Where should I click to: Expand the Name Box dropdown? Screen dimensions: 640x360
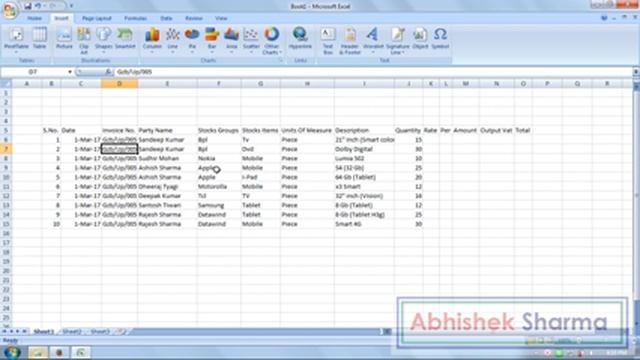click(70, 72)
